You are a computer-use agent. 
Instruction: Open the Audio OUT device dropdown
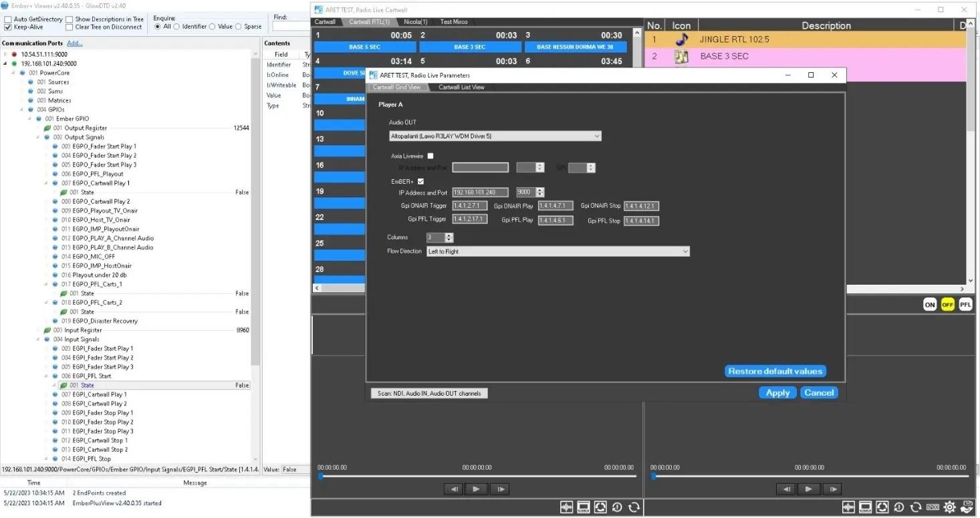495,136
